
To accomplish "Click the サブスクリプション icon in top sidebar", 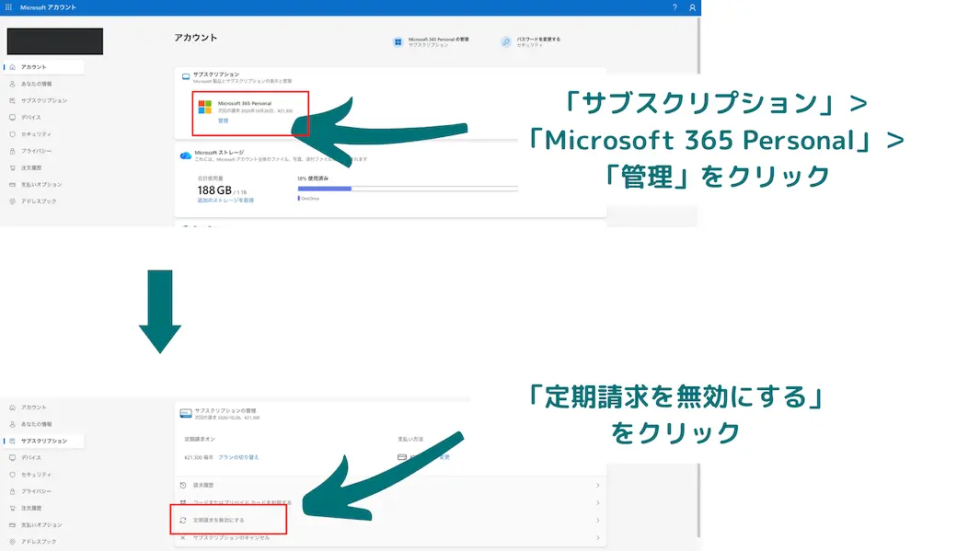I will click(13, 100).
